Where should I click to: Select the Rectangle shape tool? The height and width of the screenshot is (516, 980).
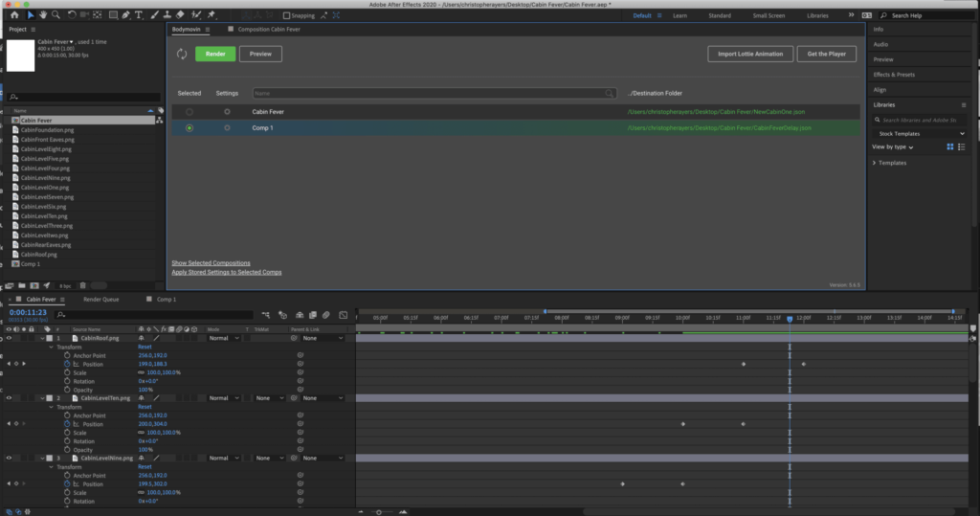(x=113, y=15)
